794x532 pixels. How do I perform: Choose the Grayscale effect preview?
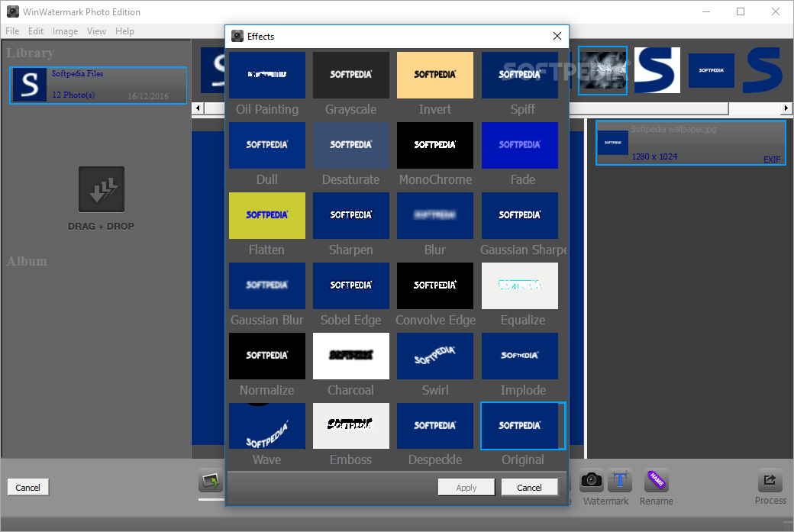[x=351, y=75]
